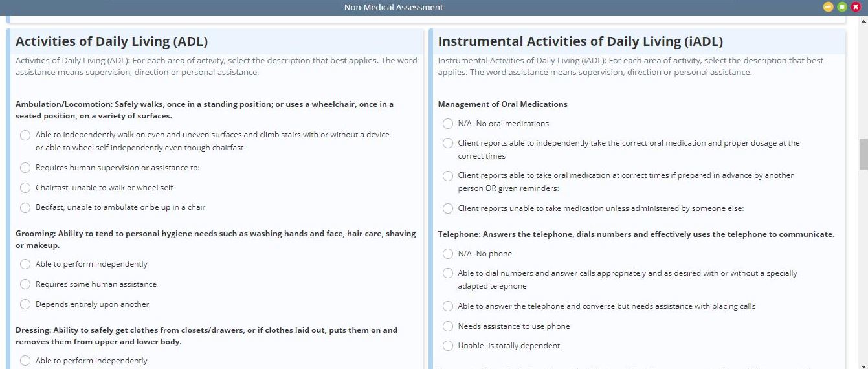This screenshot has height=369, width=868.
Task: Select 'Unable -is totally dependent' phone option
Action: click(447, 346)
